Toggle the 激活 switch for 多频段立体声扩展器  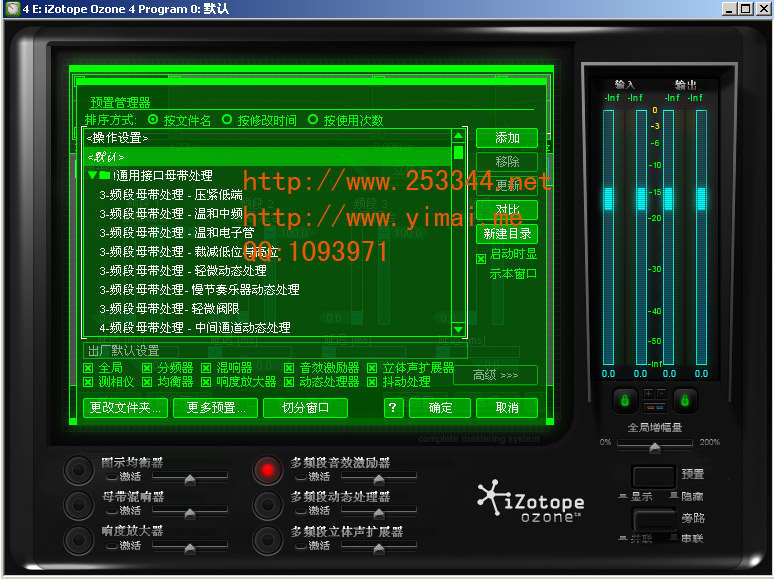coord(301,546)
